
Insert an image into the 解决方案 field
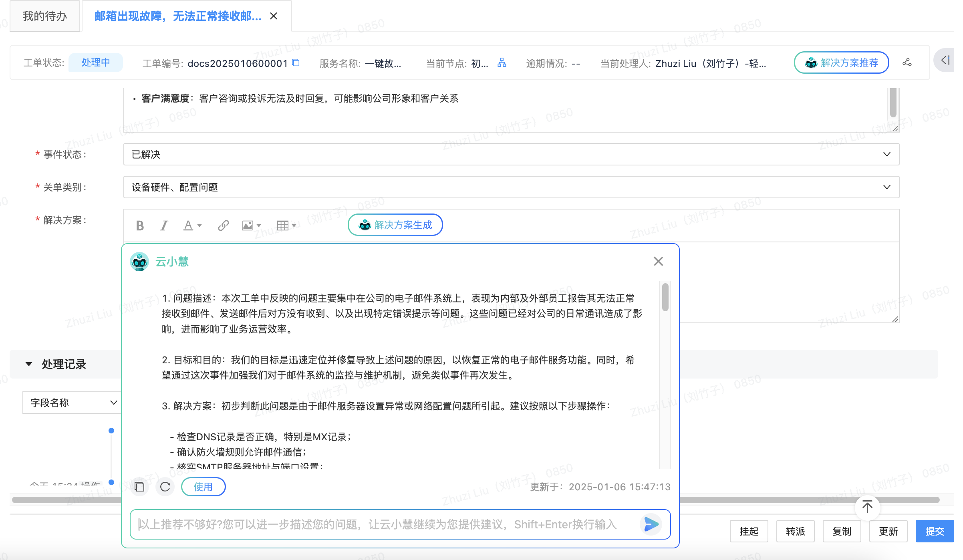(x=248, y=225)
